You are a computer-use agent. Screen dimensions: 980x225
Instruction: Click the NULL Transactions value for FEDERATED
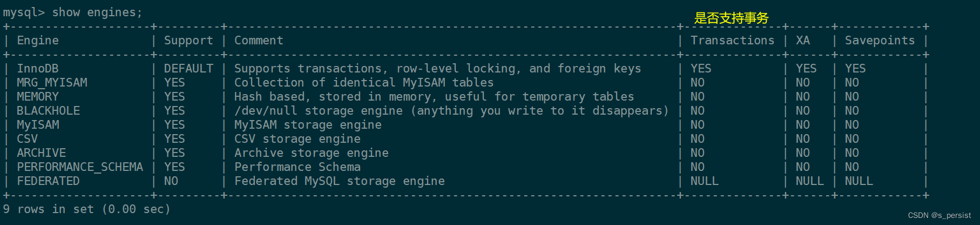click(705, 181)
